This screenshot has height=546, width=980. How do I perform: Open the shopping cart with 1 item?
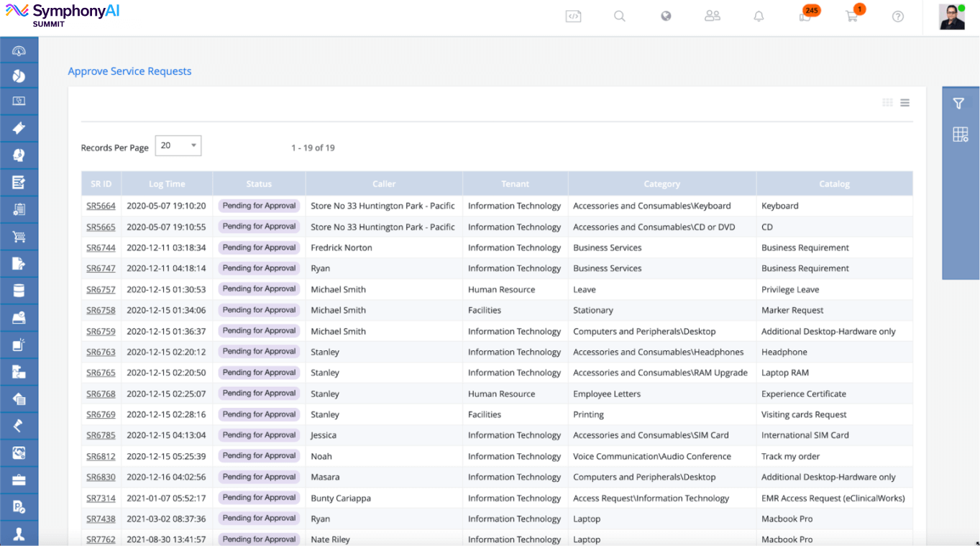click(853, 15)
